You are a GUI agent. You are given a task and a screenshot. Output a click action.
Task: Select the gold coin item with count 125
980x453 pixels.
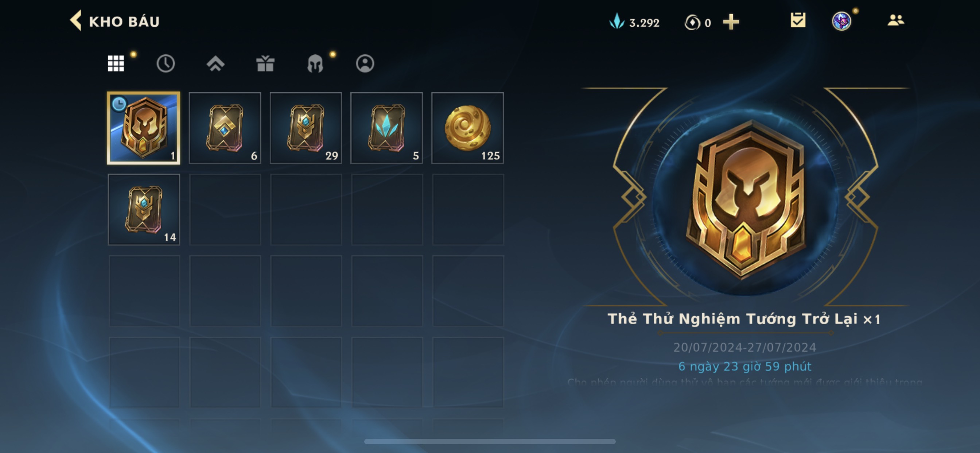pyautogui.click(x=467, y=128)
